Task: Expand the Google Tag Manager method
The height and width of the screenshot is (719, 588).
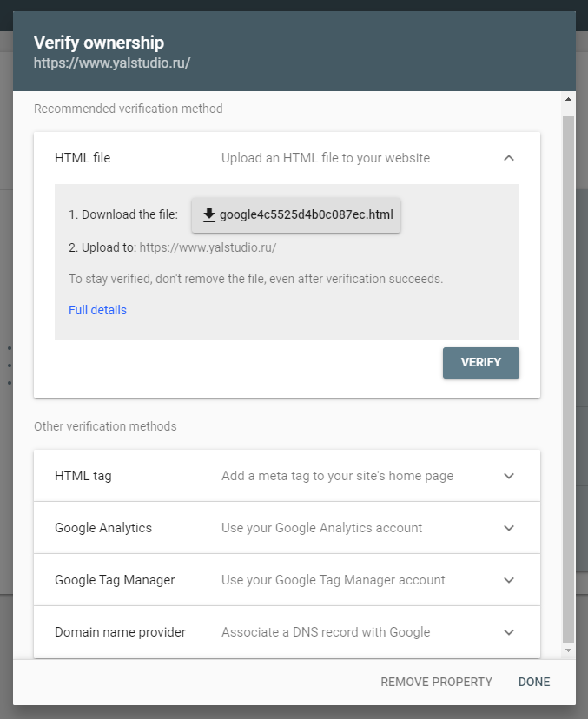Action: pyautogui.click(x=509, y=580)
